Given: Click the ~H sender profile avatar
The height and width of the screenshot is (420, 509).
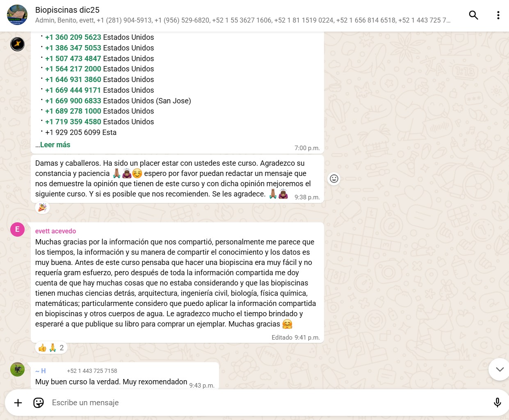Looking at the screenshot, I should (x=17, y=369).
